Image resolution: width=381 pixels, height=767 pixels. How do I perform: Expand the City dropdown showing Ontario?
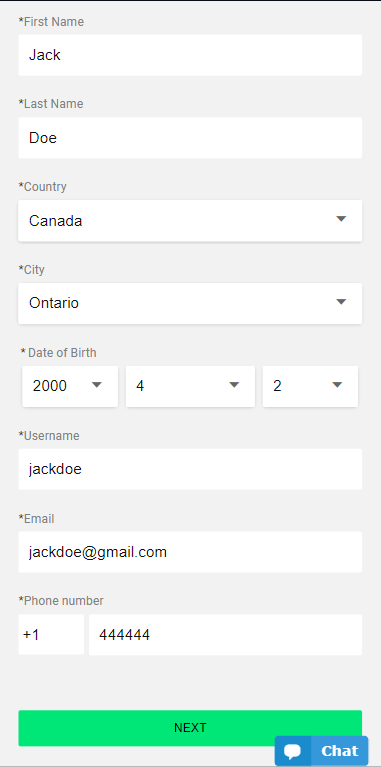pos(190,303)
